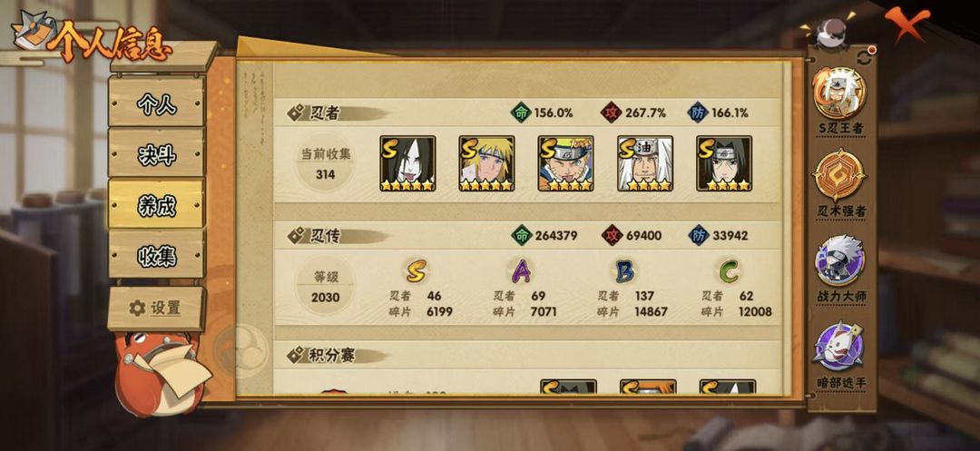The width and height of the screenshot is (980, 451).
Task: Click the 等级 2030 level circle
Action: click(x=325, y=287)
